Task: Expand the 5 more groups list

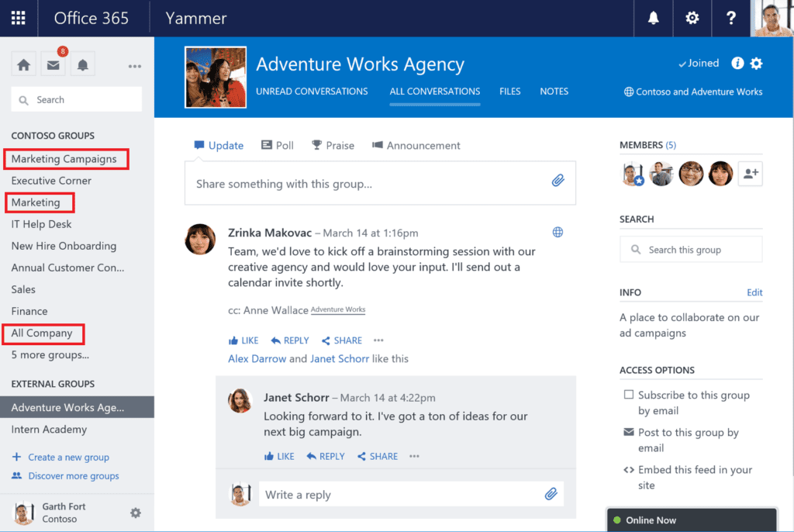Action: pyautogui.click(x=48, y=355)
